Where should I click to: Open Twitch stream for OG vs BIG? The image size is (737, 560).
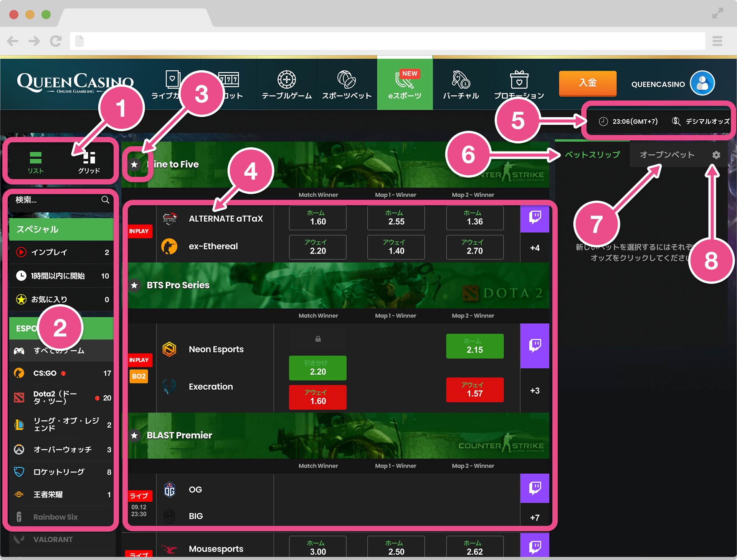click(x=535, y=488)
